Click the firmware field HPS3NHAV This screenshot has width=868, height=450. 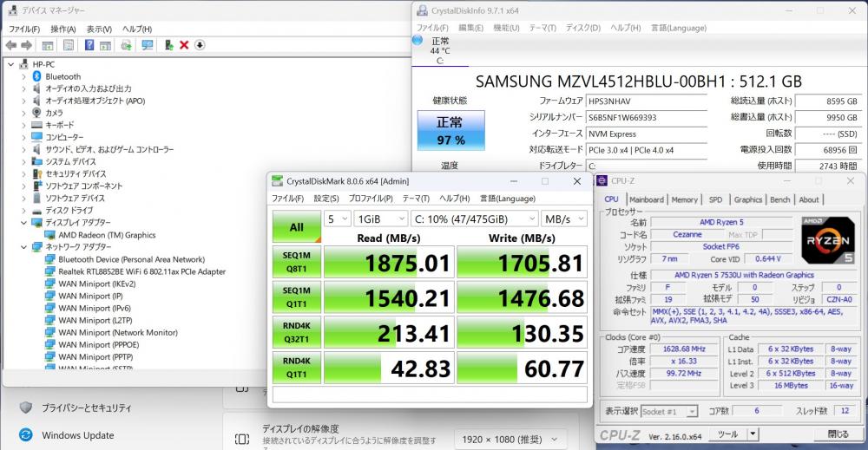pos(647,101)
